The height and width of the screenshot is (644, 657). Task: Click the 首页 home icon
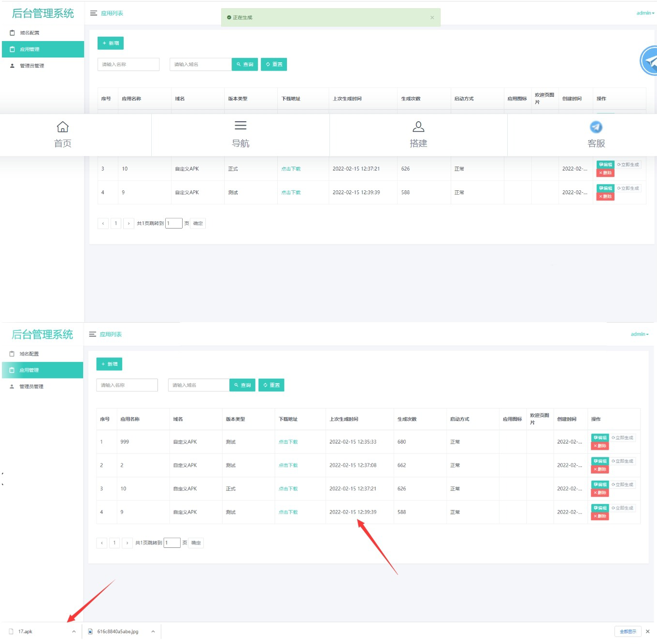coord(63,127)
